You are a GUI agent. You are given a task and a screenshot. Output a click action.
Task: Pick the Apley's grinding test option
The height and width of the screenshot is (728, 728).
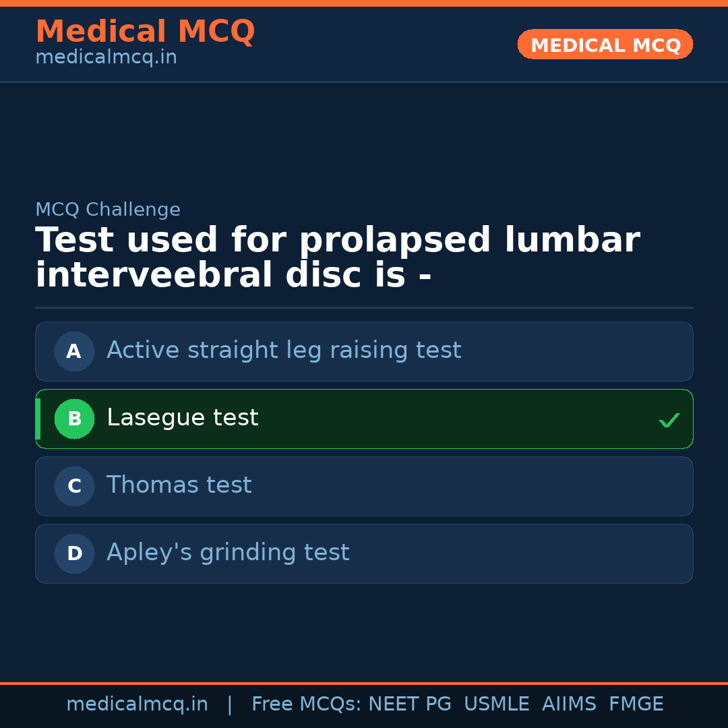pyautogui.click(x=228, y=553)
